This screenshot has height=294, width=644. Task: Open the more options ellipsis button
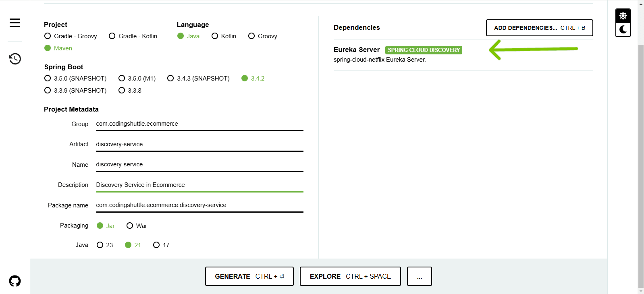(419, 276)
